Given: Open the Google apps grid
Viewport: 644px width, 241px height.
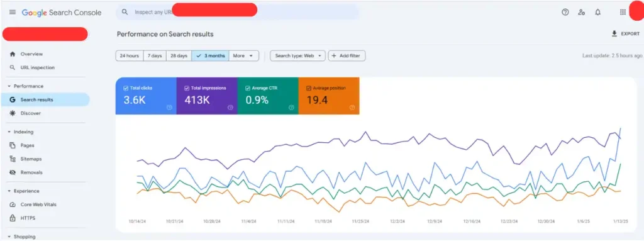Looking at the screenshot, I should click(x=623, y=13).
